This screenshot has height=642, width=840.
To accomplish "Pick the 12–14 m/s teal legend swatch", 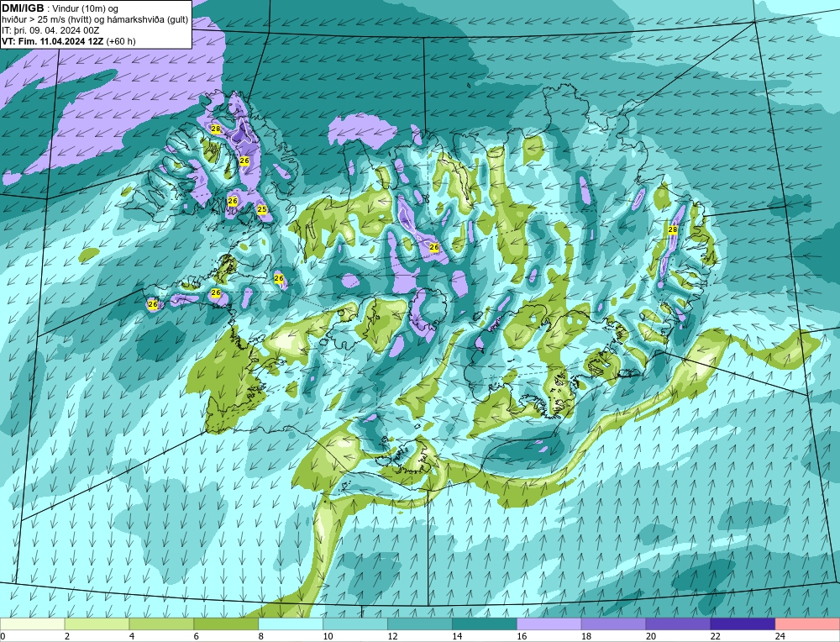I will click(x=420, y=624).
